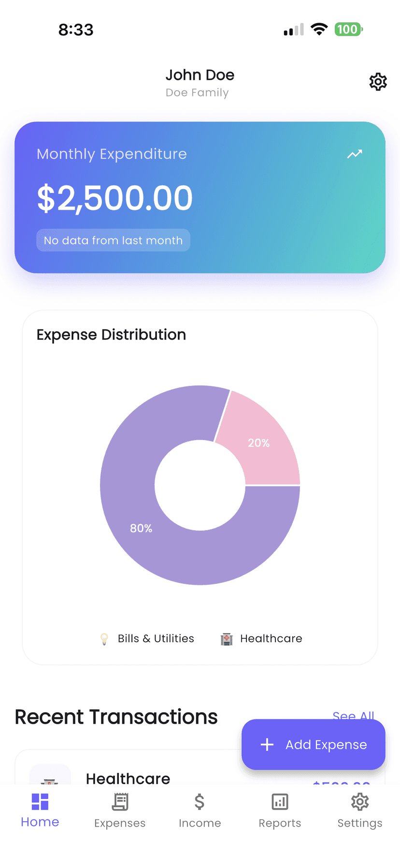Viewport: 400px width, 868px height.
Task: Open See All recent transactions
Action: tap(354, 716)
